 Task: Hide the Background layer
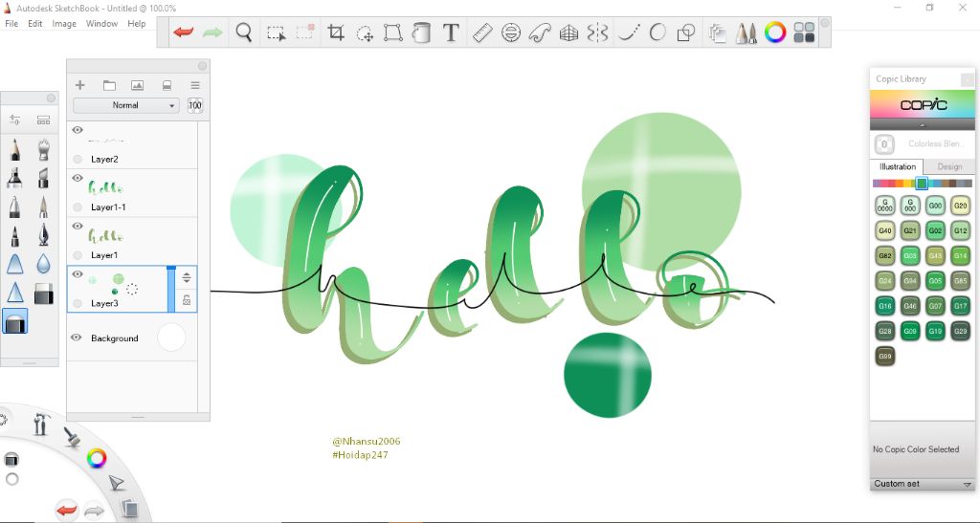[x=77, y=337]
